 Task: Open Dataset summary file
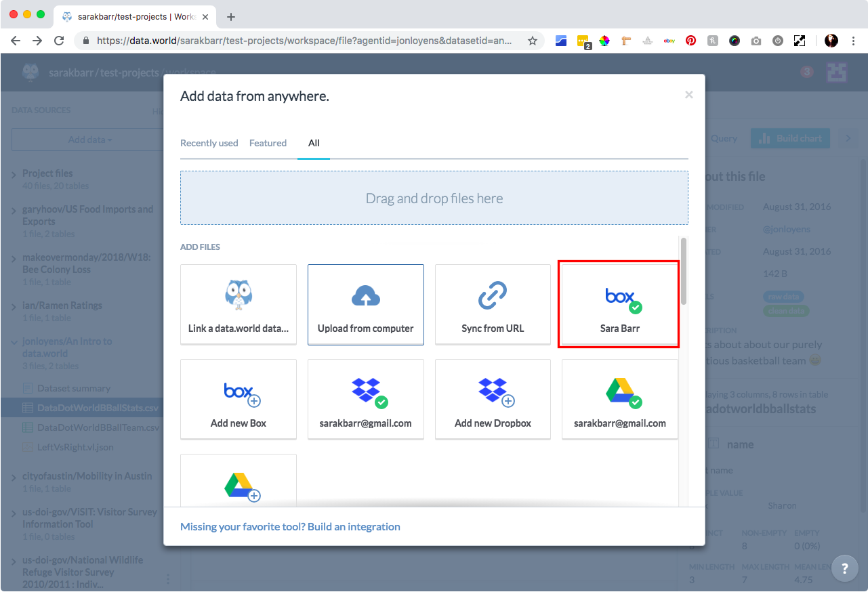tap(74, 388)
